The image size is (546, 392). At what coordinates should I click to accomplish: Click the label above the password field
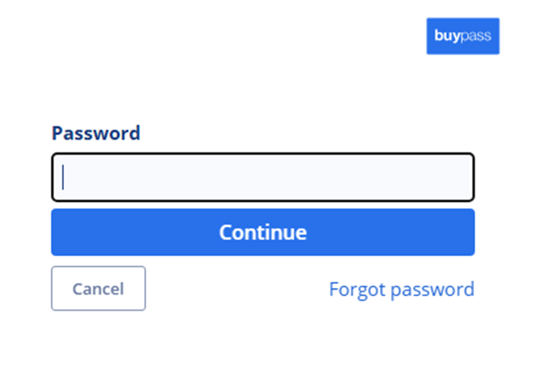pyautogui.click(x=96, y=133)
